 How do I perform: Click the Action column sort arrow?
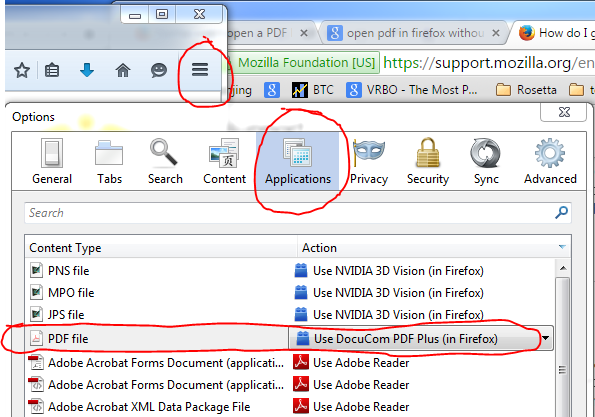[562, 247]
